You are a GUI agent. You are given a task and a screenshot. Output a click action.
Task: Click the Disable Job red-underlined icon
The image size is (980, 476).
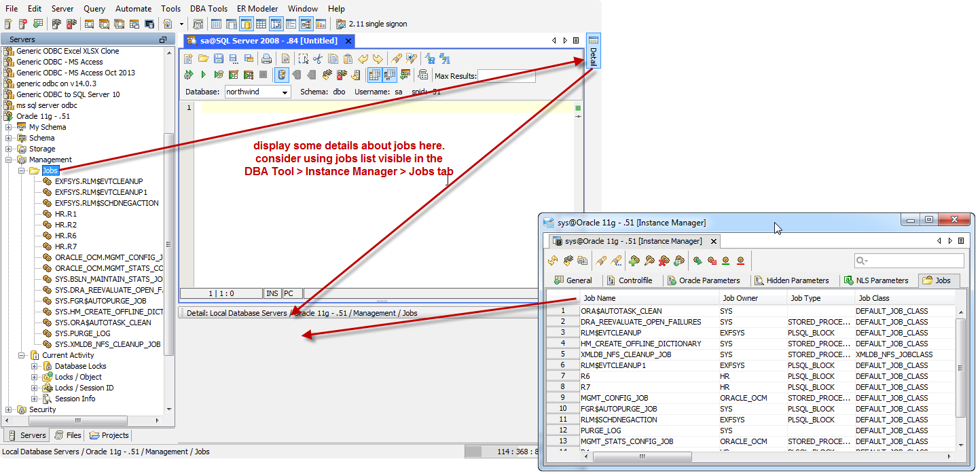click(x=740, y=260)
